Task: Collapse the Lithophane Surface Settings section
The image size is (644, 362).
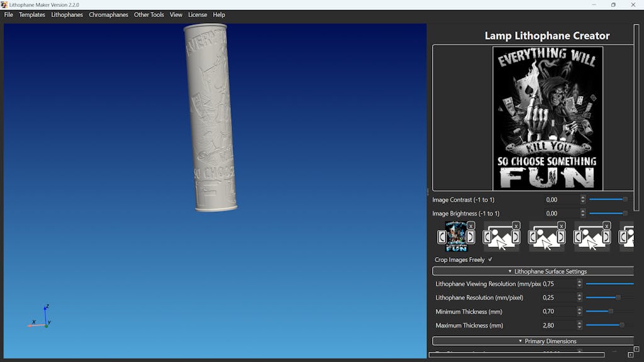Action: (533, 271)
